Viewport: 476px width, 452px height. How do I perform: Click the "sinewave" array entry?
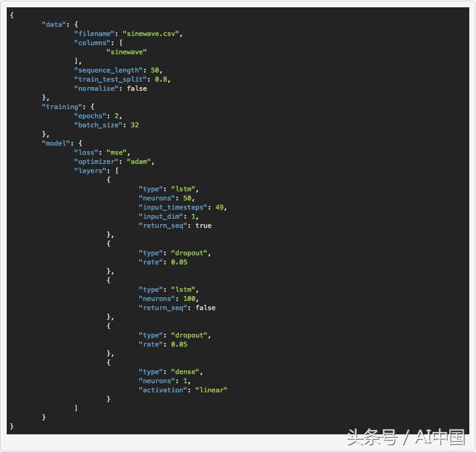coord(127,52)
